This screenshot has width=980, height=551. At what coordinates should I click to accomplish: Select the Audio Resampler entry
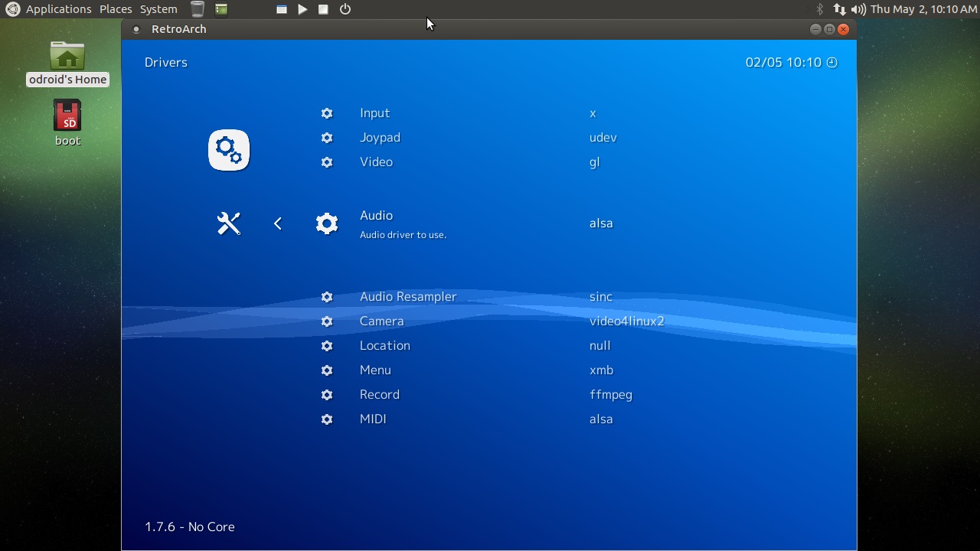tap(407, 297)
